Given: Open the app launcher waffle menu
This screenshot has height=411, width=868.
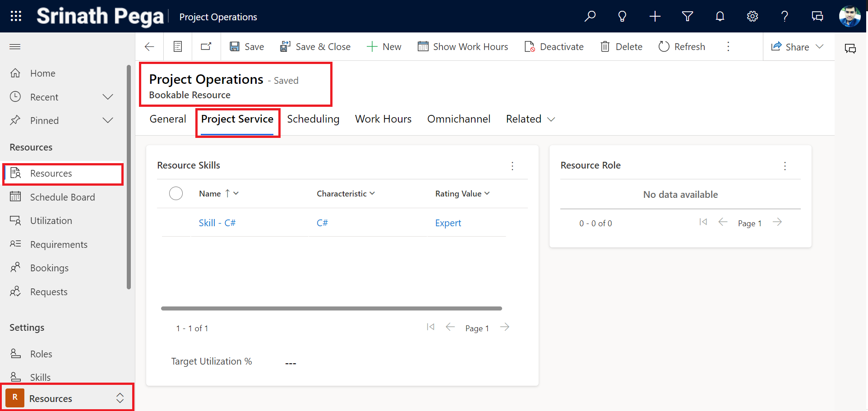Looking at the screenshot, I should pyautogui.click(x=16, y=16).
